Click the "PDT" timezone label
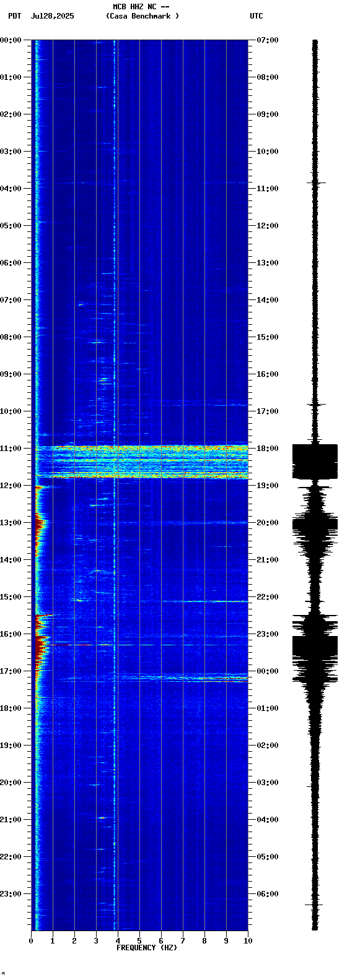Screen dimensions: 342x980 click(x=14, y=16)
